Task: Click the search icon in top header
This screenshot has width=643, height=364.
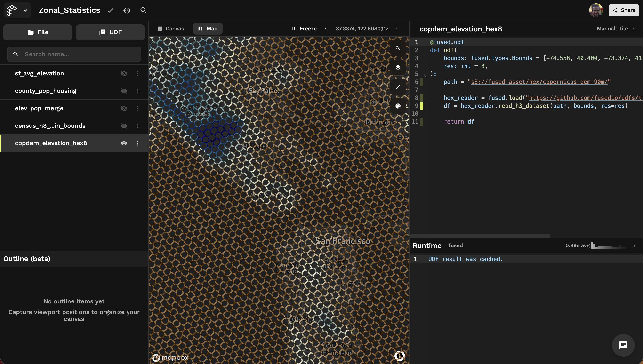Action: click(x=143, y=10)
